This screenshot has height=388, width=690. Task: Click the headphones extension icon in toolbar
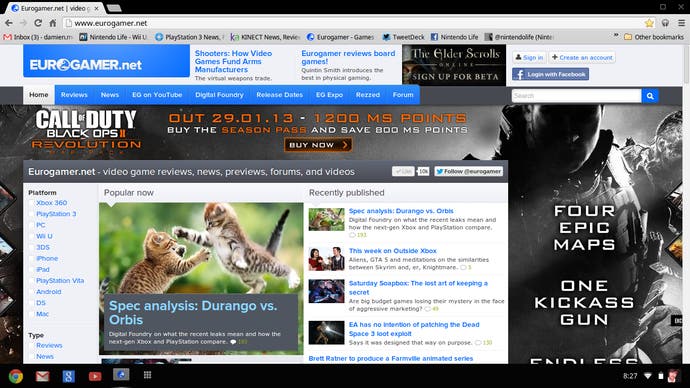[x=665, y=23]
